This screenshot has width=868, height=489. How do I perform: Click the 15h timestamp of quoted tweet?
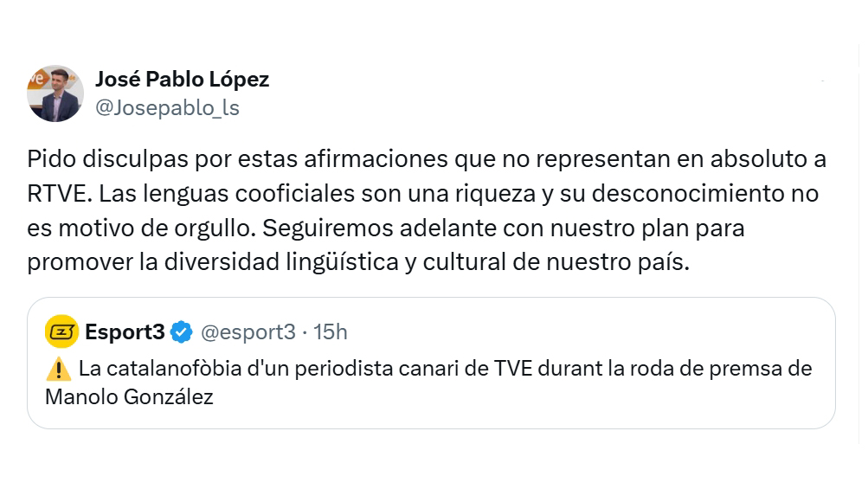tap(331, 331)
